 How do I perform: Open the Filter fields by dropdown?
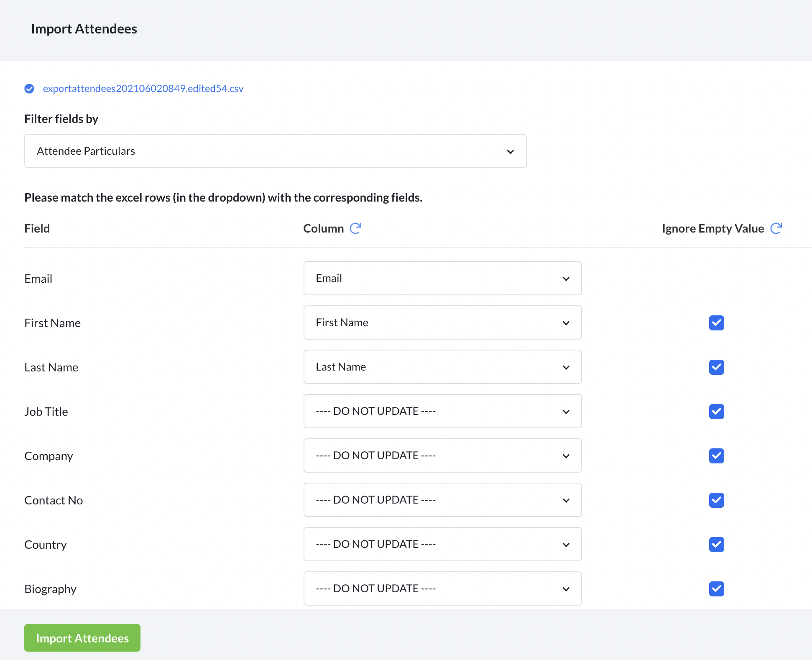(x=275, y=151)
